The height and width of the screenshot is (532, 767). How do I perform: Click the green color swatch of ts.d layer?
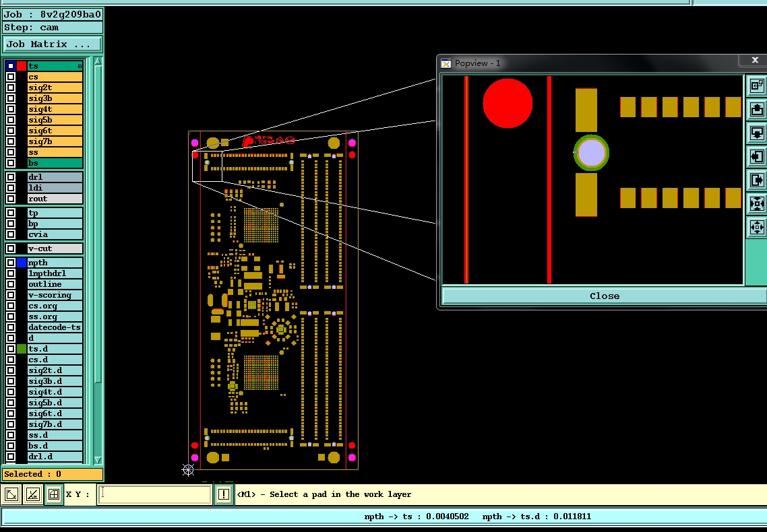click(x=22, y=349)
